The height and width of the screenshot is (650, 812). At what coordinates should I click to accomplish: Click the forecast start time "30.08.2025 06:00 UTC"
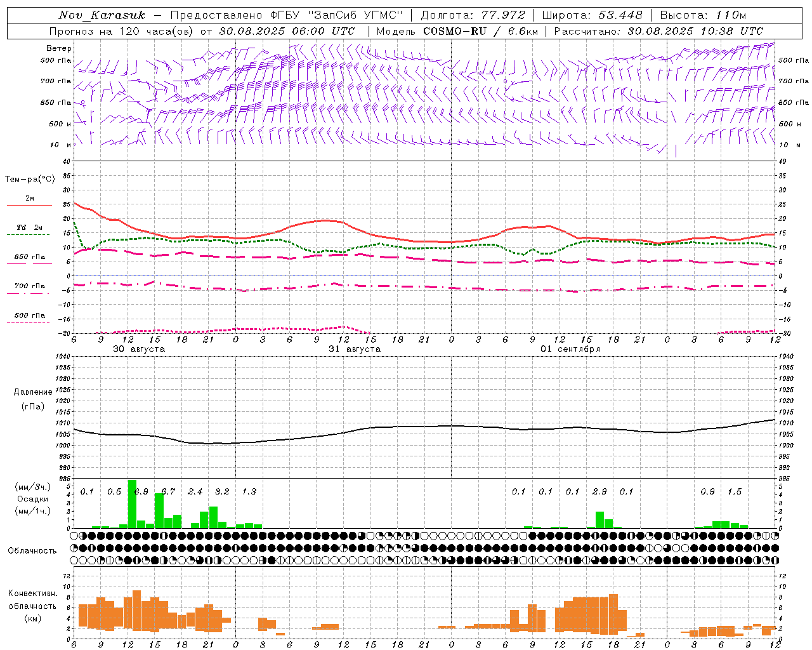[x=287, y=31]
